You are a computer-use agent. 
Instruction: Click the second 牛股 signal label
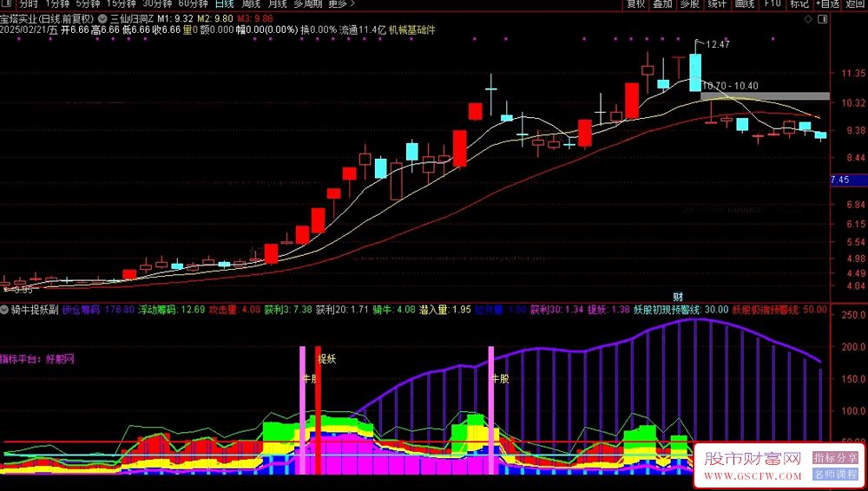(500, 378)
